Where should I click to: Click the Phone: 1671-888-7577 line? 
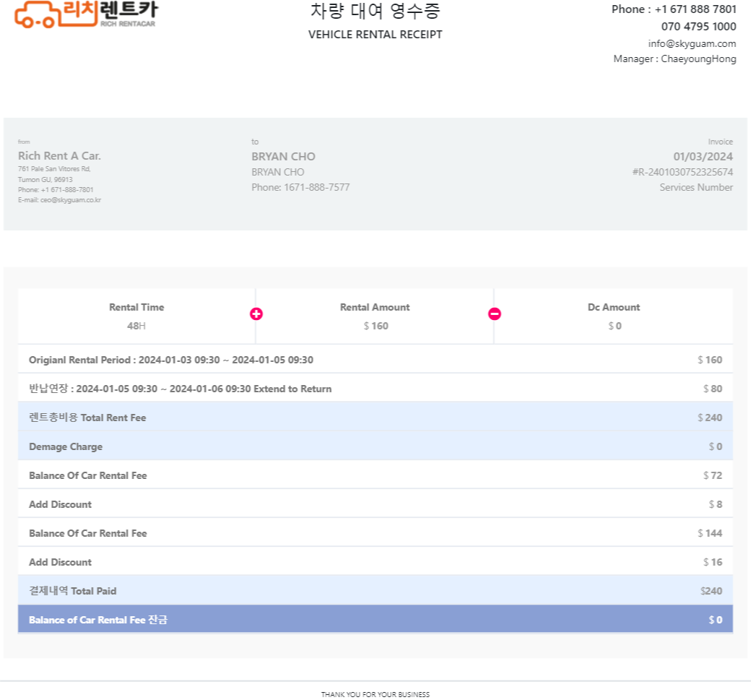coord(301,187)
